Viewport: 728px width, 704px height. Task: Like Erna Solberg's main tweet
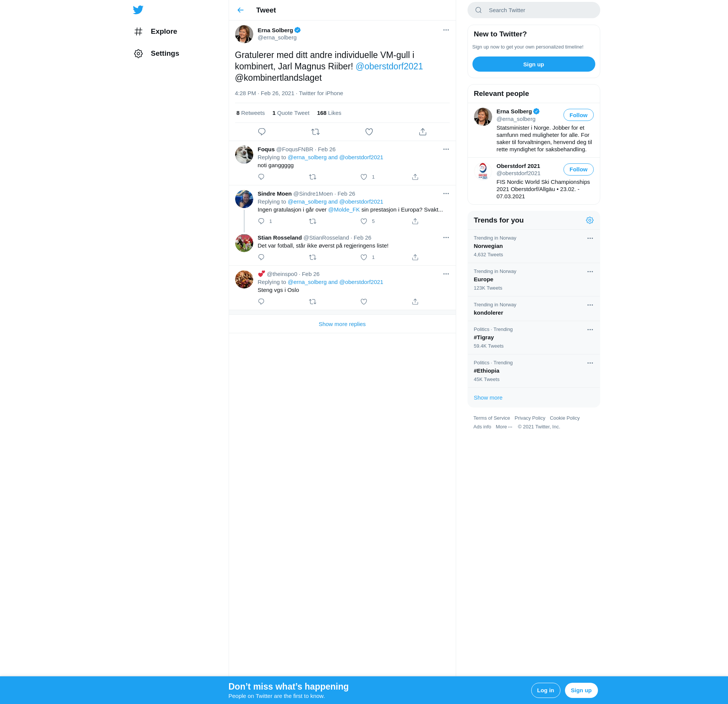coord(369,132)
